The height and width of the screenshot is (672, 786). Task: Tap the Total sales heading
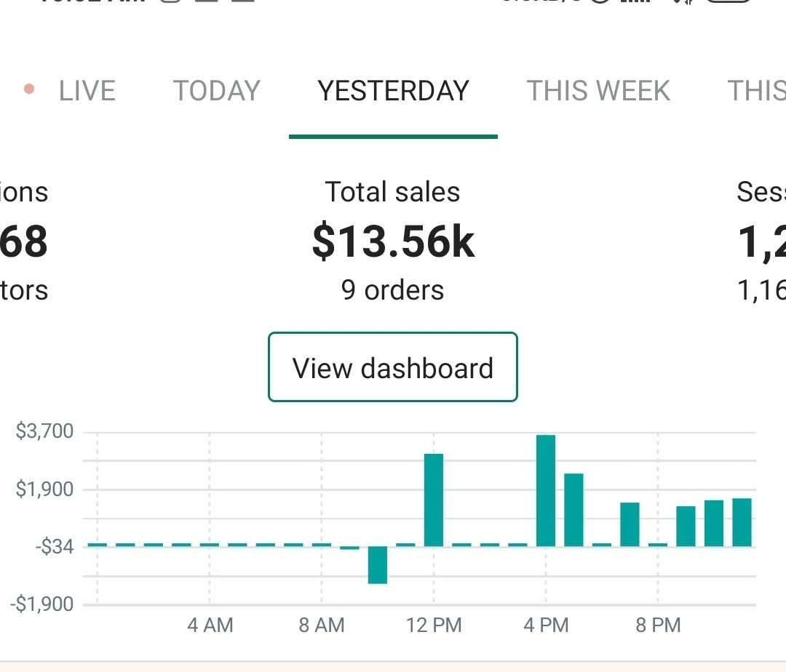pyautogui.click(x=393, y=192)
